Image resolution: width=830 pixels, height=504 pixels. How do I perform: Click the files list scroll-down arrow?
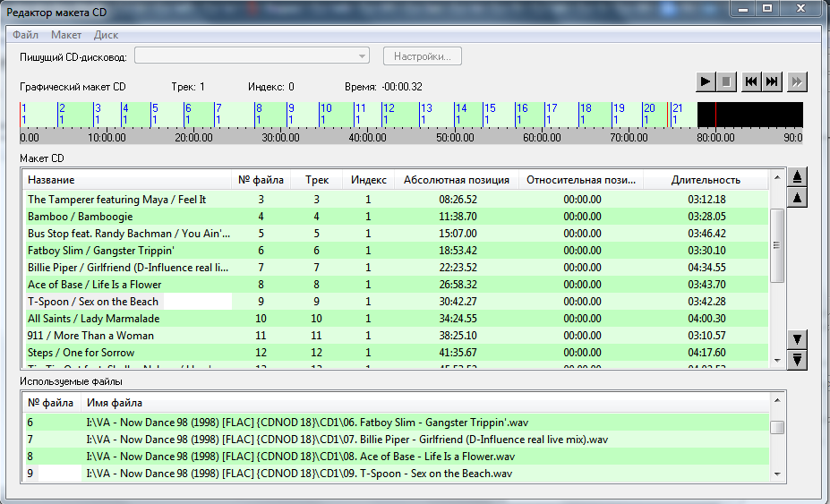tap(777, 474)
